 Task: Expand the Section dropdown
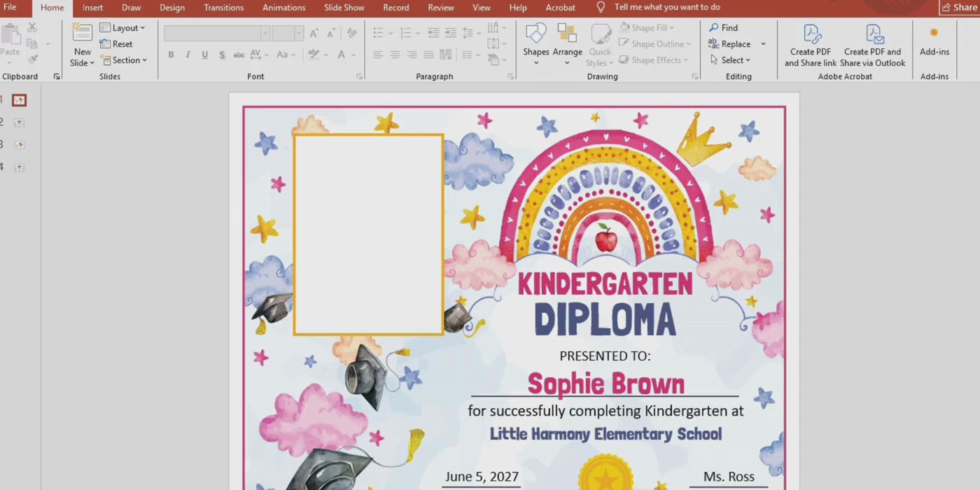[125, 60]
